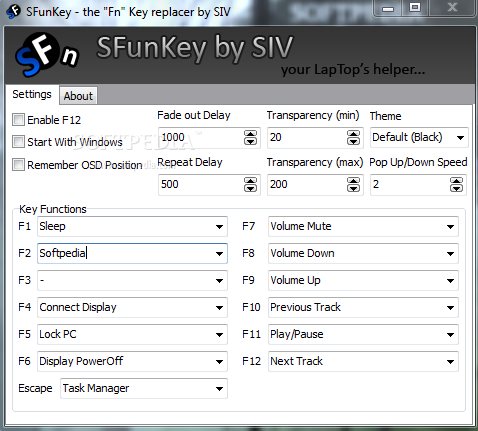Click the Pop Up/Down Speed stepper arrows
Image resolution: width=478 pixels, height=431 pixels.
tap(456, 184)
